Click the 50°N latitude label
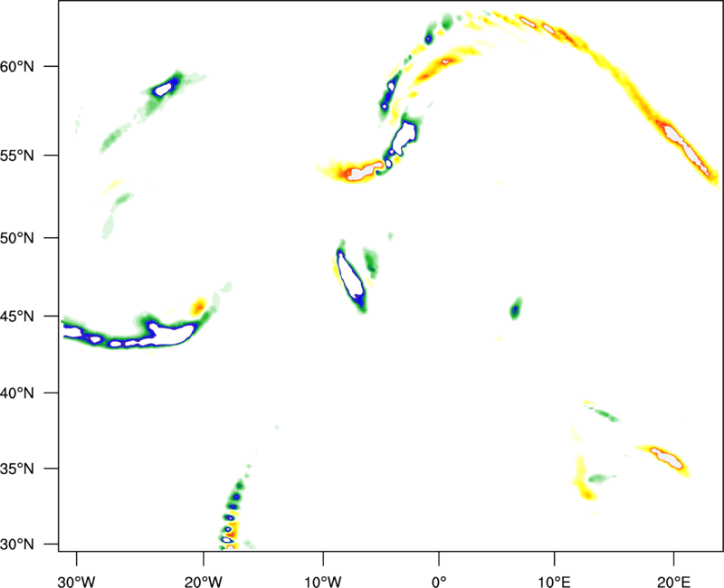Screen dimensions: 724x588 point(17,238)
